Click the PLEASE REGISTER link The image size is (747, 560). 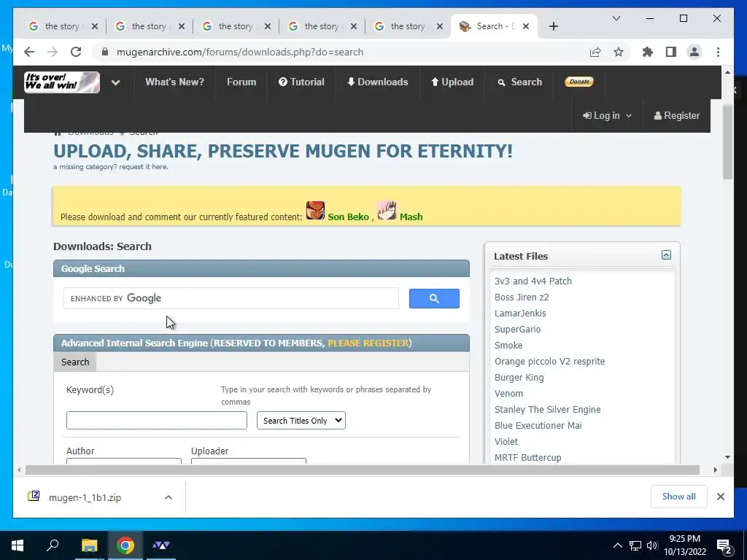[368, 343]
